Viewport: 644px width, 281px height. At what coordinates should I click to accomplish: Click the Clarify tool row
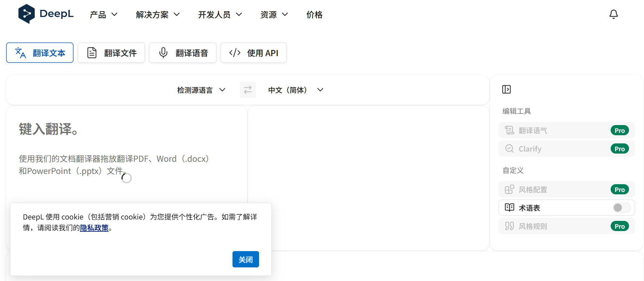point(567,148)
